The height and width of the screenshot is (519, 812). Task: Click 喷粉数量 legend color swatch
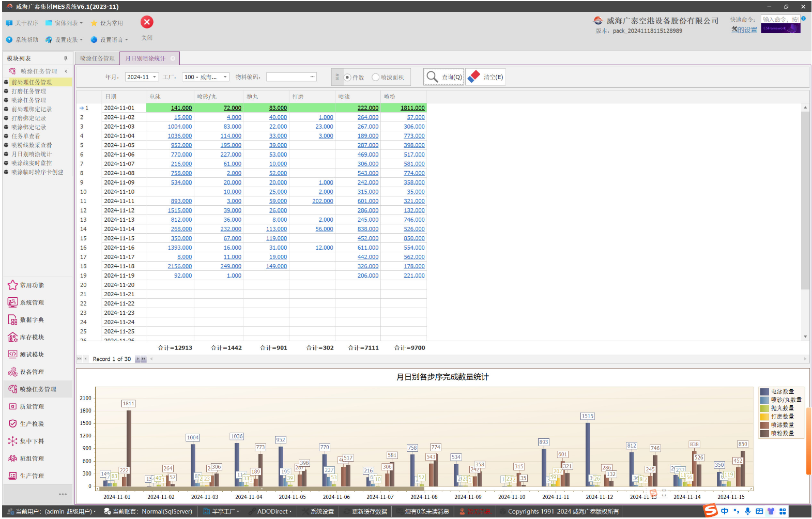click(764, 433)
